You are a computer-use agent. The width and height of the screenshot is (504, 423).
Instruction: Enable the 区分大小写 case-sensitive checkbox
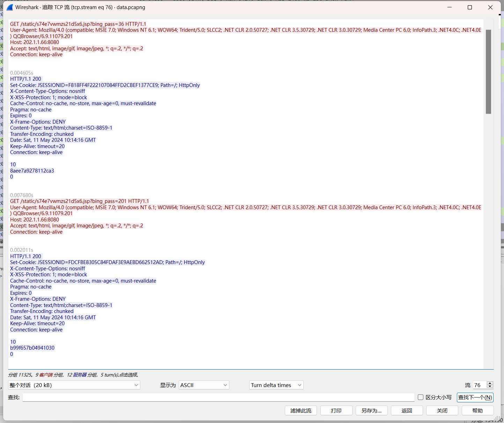420,397
